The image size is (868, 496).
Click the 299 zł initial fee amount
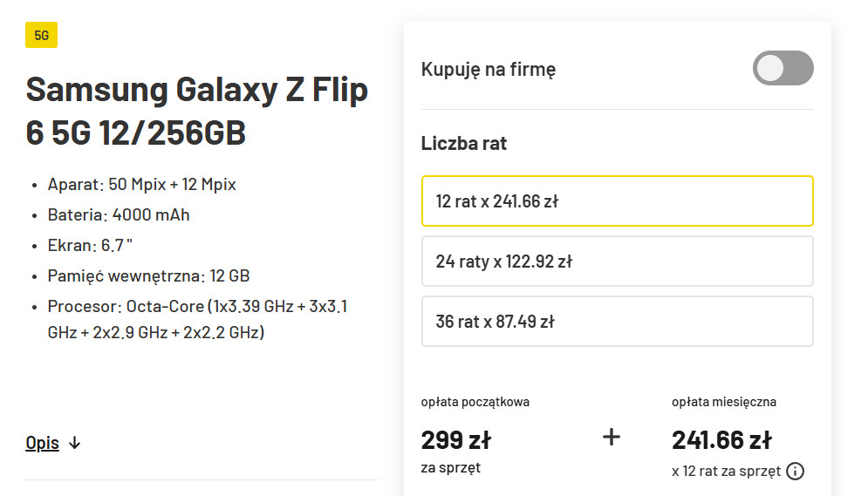pos(455,440)
